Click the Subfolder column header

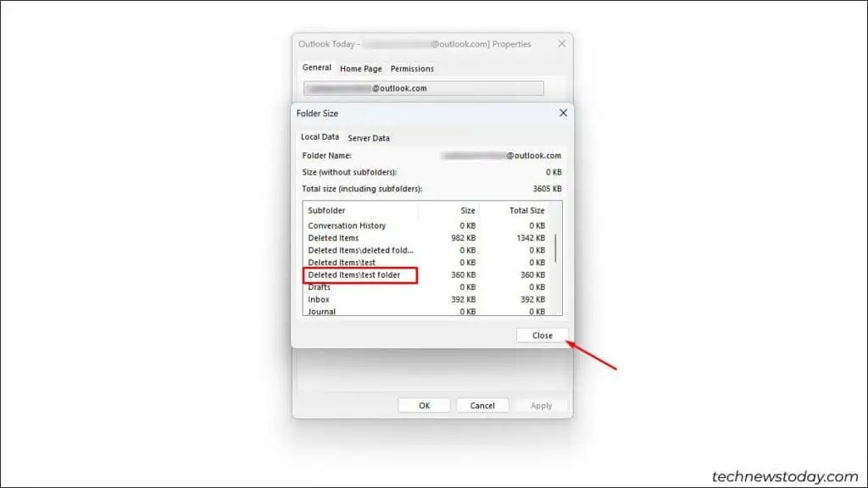[326, 210]
